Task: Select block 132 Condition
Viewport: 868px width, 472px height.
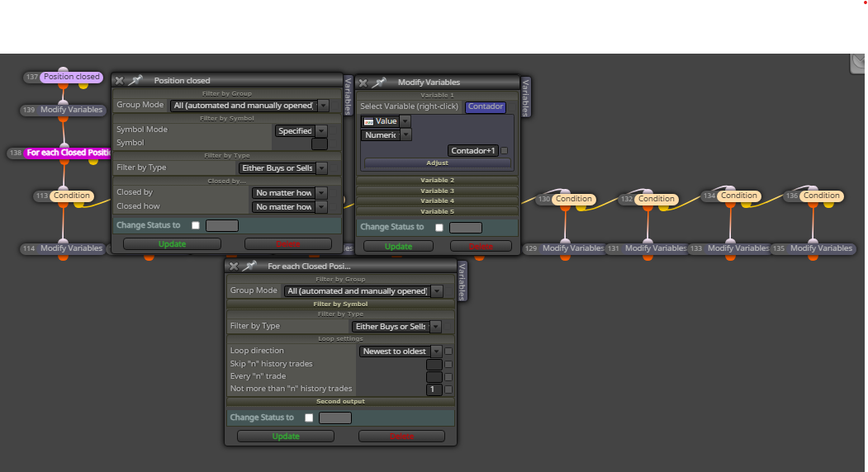Action: 656,199
